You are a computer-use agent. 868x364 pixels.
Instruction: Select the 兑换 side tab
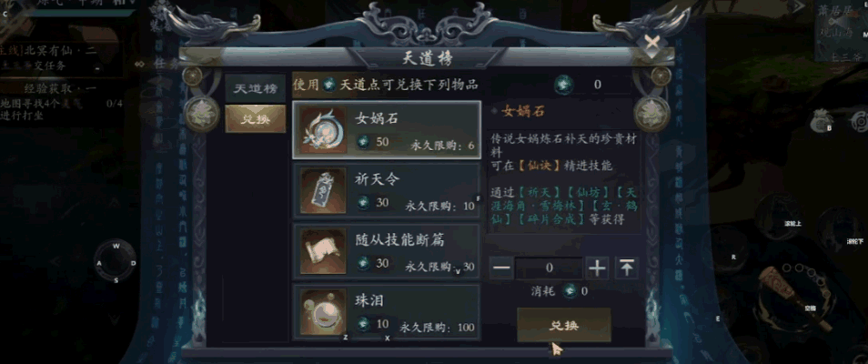[x=255, y=119]
